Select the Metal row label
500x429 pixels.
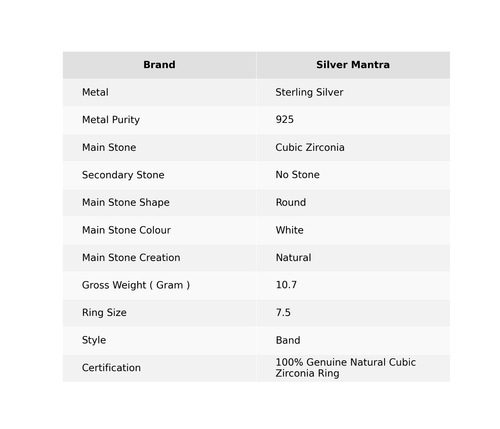(x=95, y=92)
